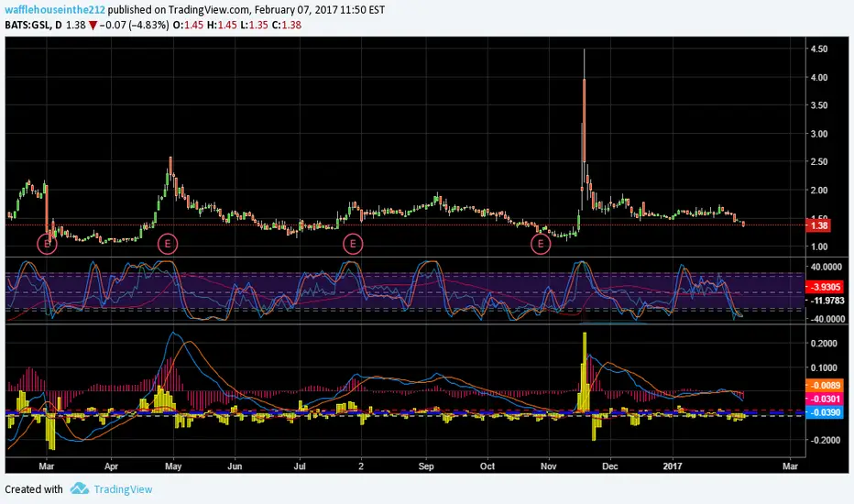This screenshot has width=854, height=504.
Task: Click the O:1.45 open value
Action: [x=188, y=25]
